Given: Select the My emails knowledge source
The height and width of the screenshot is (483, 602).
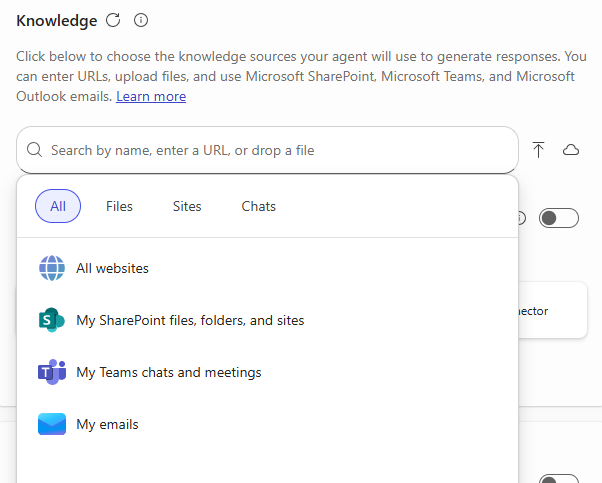Looking at the screenshot, I should tap(107, 424).
